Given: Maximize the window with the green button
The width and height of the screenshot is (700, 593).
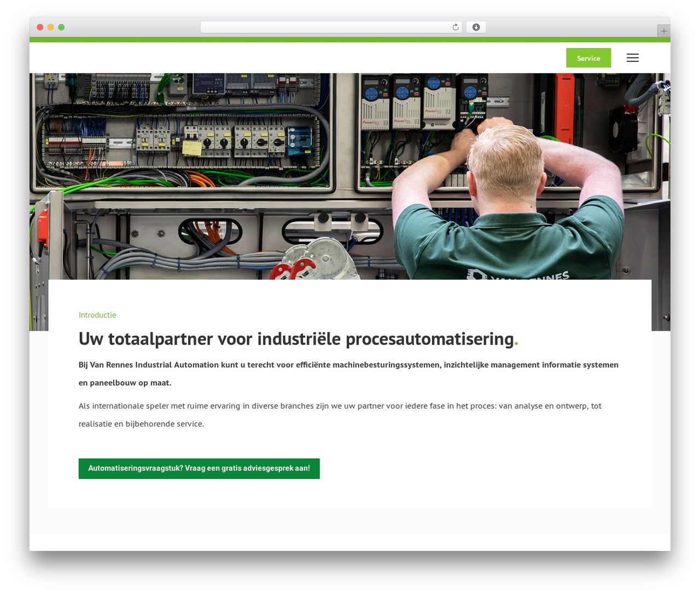Looking at the screenshot, I should pos(61,27).
